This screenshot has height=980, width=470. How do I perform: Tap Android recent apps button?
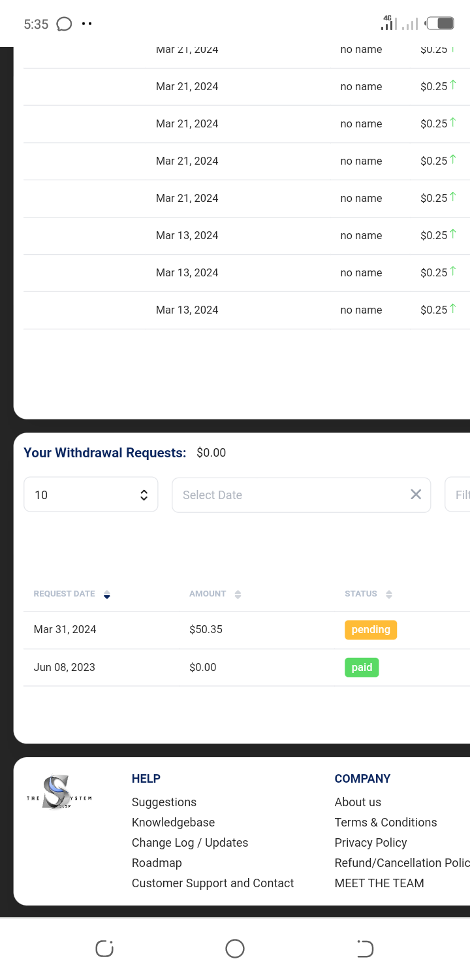[x=104, y=949]
